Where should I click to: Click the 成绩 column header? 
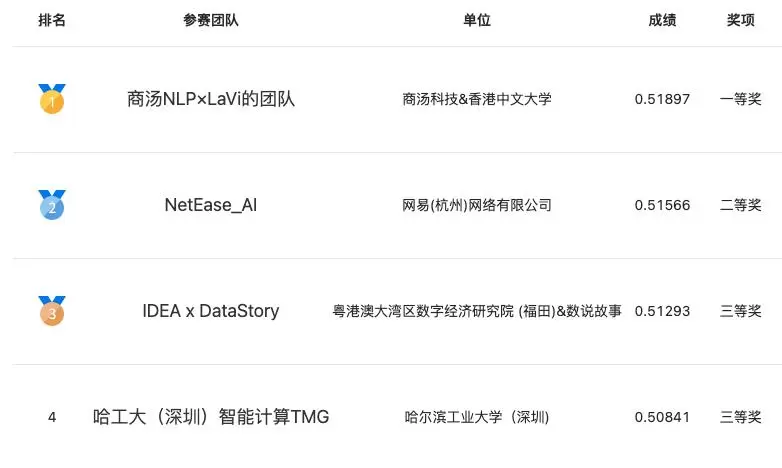(662, 21)
